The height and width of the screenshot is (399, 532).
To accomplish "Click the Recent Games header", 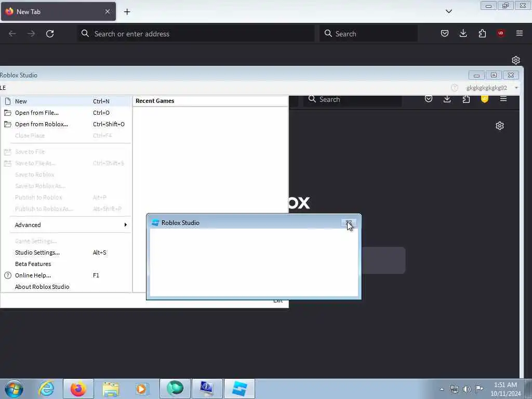I will tap(155, 101).
